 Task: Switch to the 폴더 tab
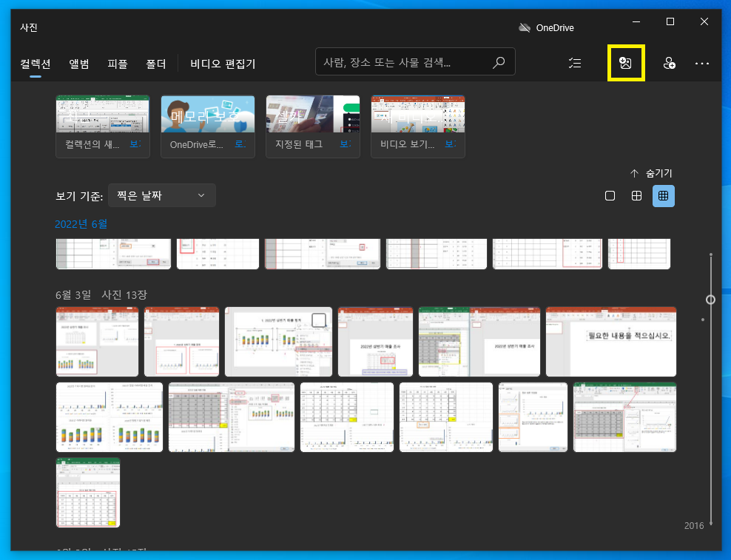coord(155,64)
